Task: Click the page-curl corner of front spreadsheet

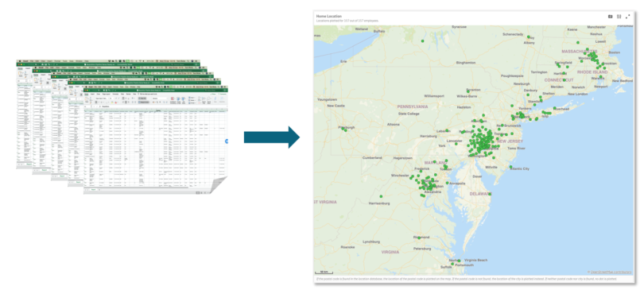Action: [219, 185]
